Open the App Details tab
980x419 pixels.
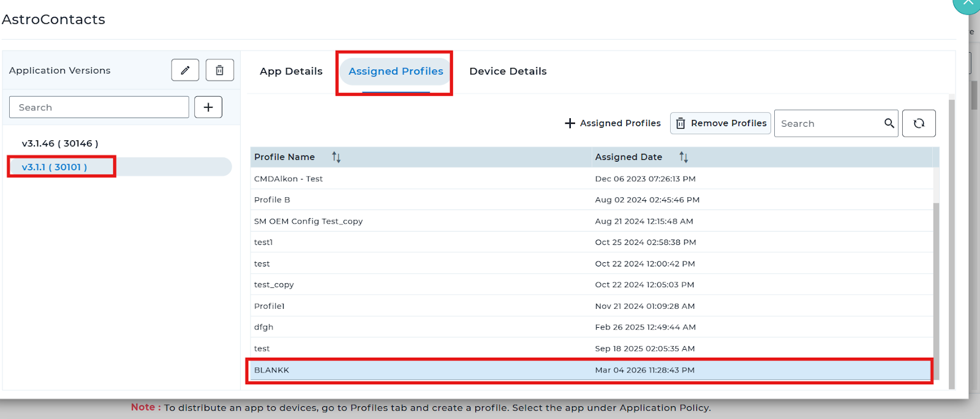pyautogui.click(x=291, y=71)
